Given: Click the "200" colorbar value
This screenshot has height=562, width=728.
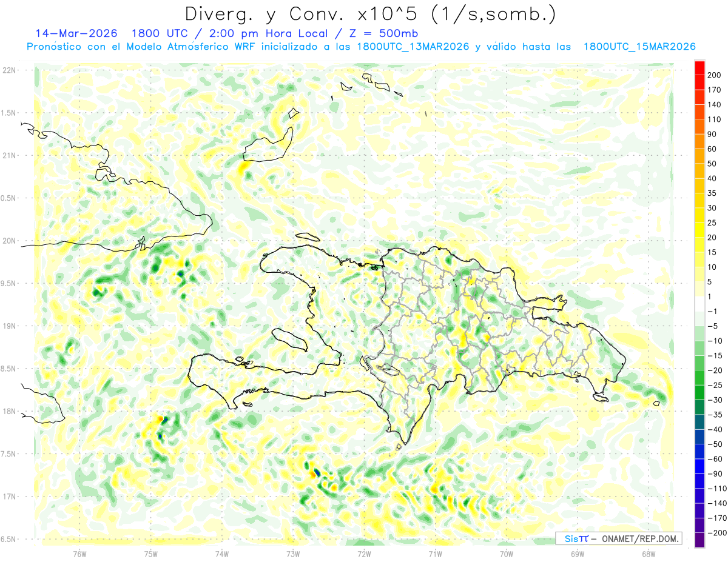Looking at the screenshot, I should tap(715, 75).
